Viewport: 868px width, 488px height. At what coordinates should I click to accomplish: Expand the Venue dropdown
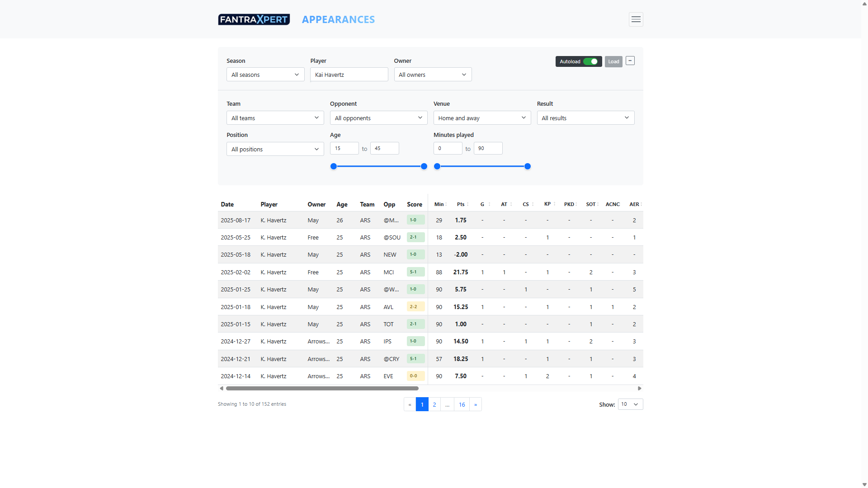(482, 118)
